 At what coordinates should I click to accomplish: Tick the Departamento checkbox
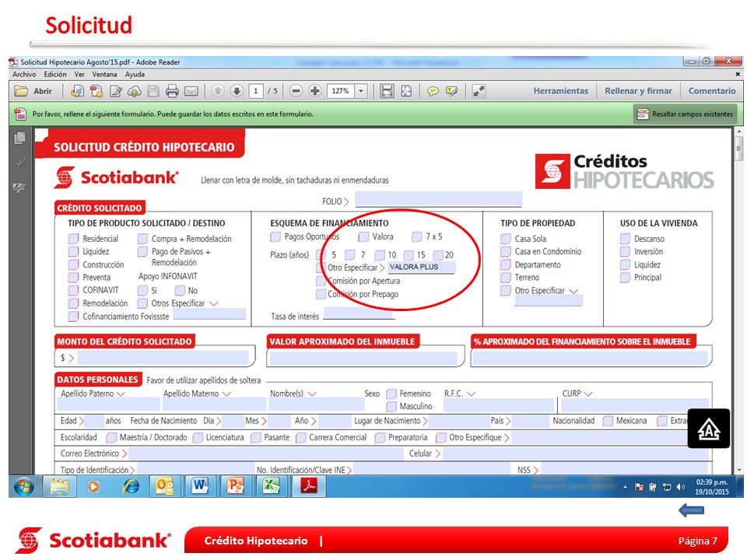pos(506,264)
